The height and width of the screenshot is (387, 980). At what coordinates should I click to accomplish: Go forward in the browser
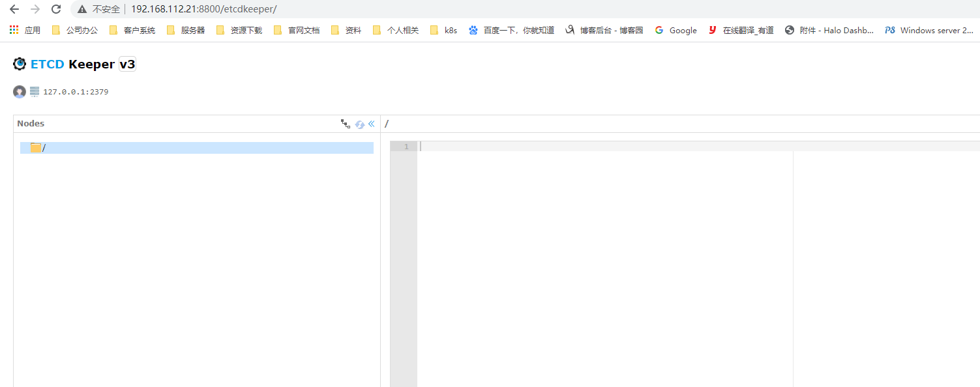[x=35, y=9]
